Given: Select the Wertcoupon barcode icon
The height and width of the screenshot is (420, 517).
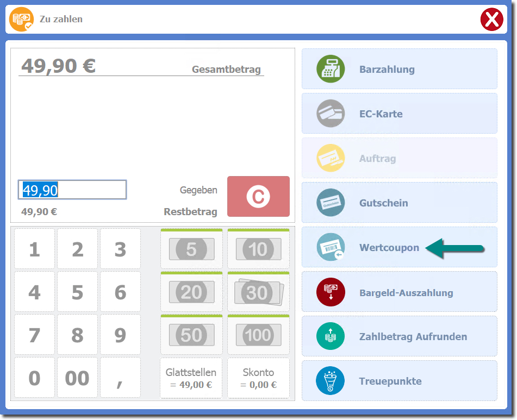Looking at the screenshot, I should coord(331,247).
